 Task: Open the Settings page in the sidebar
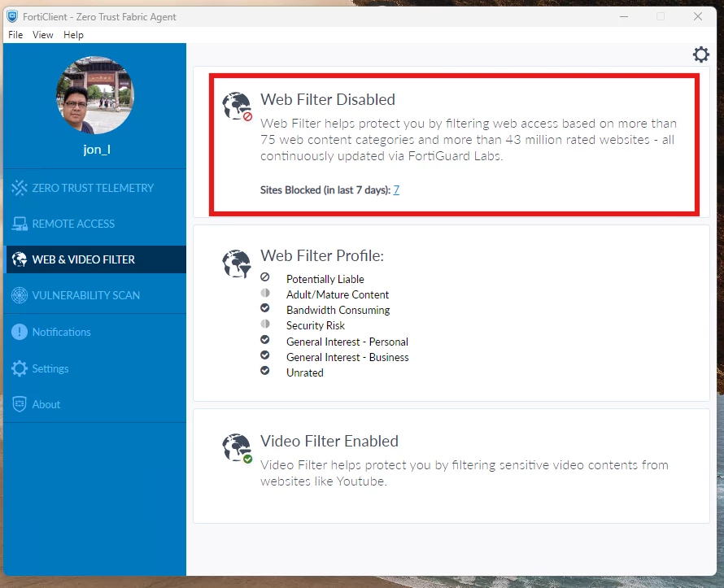[x=94, y=368]
